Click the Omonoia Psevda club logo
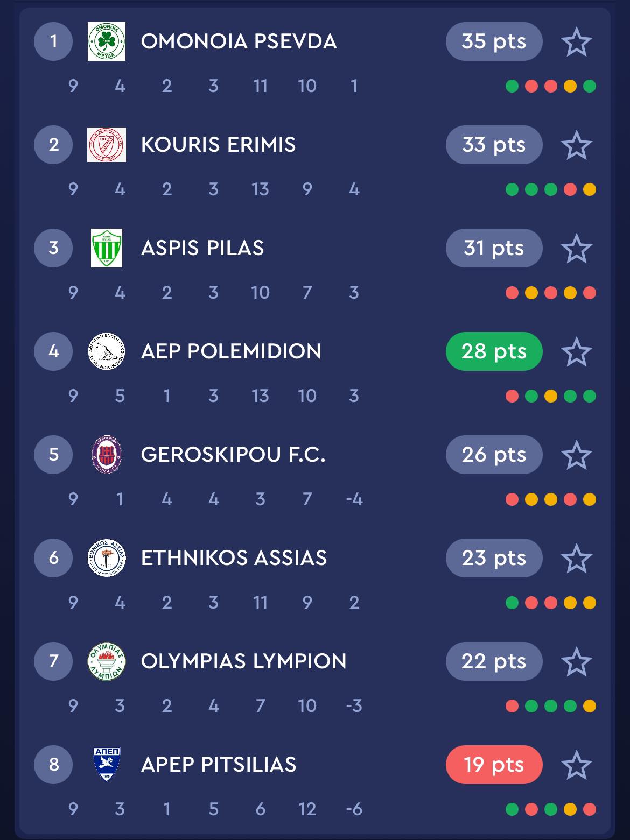 [x=107, y=41]
